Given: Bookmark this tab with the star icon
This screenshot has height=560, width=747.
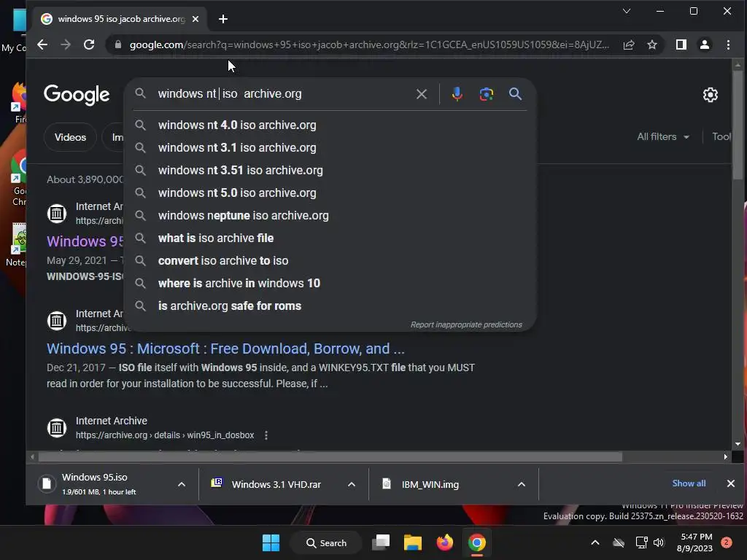Looking at the screenshot, I should pos(652,44).
